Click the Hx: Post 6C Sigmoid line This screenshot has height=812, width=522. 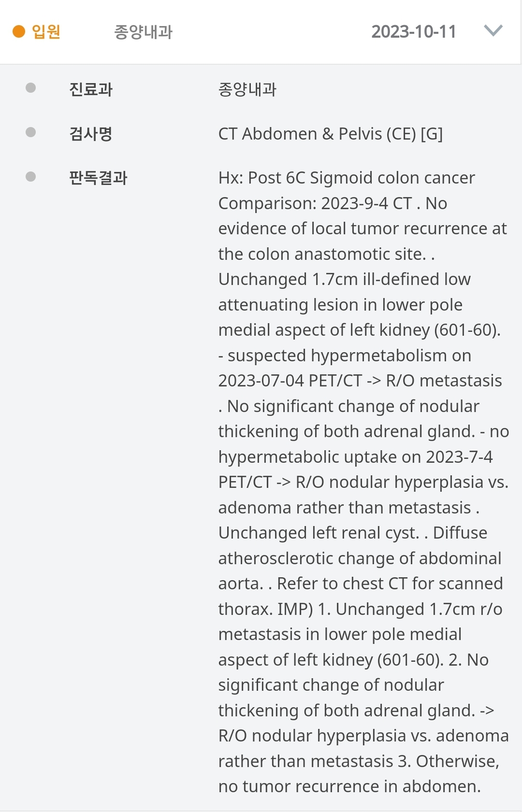coord(347,178)
